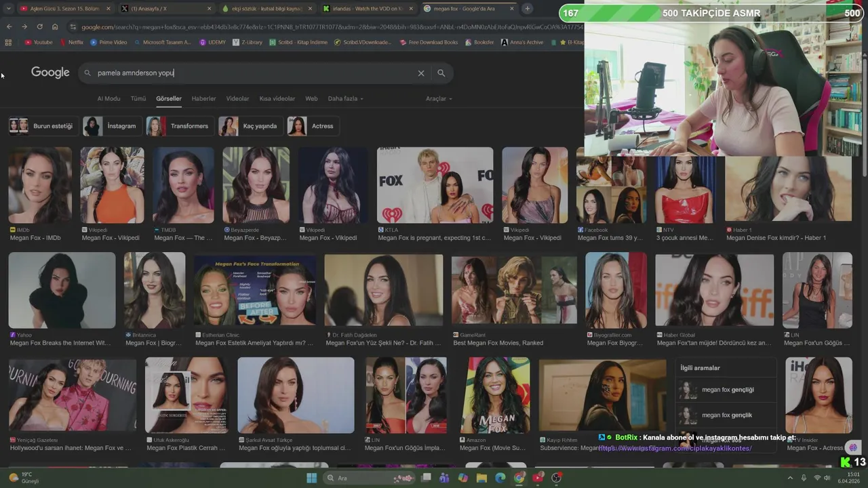The height and width of the screenshot is (488, 868).
Task: Open 'Megan Fox Breaks the Internet' Yahoo image
Action: pyautogui.click(x=62, y=290)
